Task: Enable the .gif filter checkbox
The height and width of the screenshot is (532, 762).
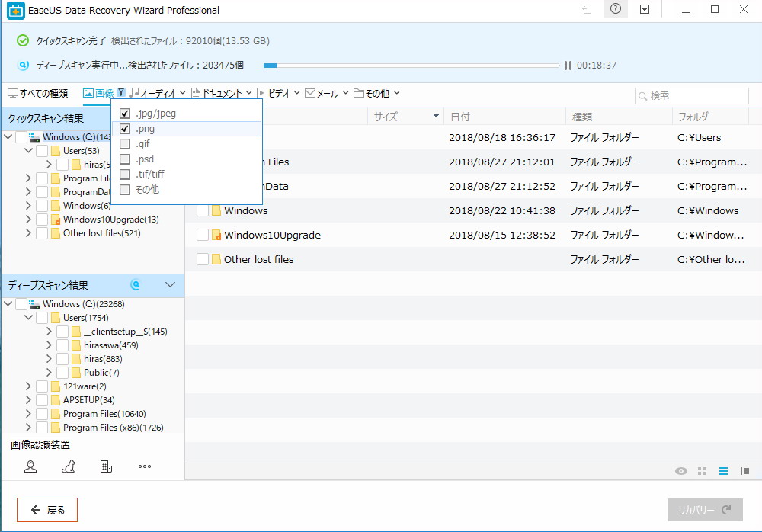Action: coord(124,144)
